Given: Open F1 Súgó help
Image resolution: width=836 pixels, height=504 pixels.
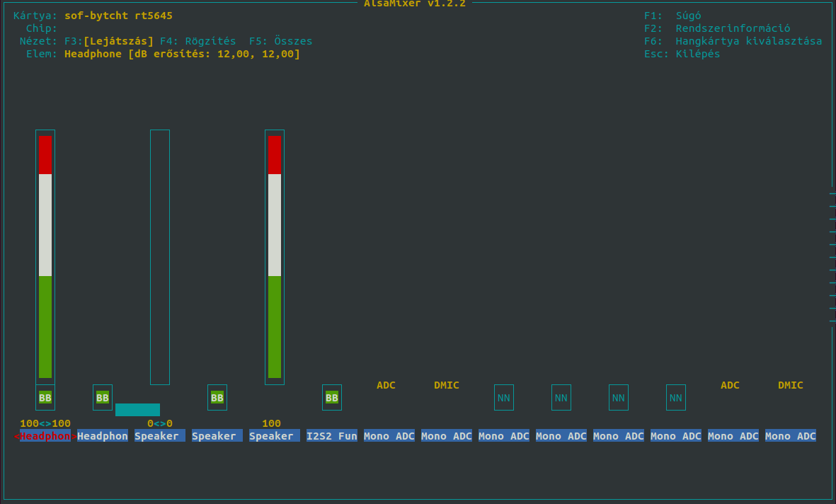Looking at the screenshot, I should (x=672, y=16).
